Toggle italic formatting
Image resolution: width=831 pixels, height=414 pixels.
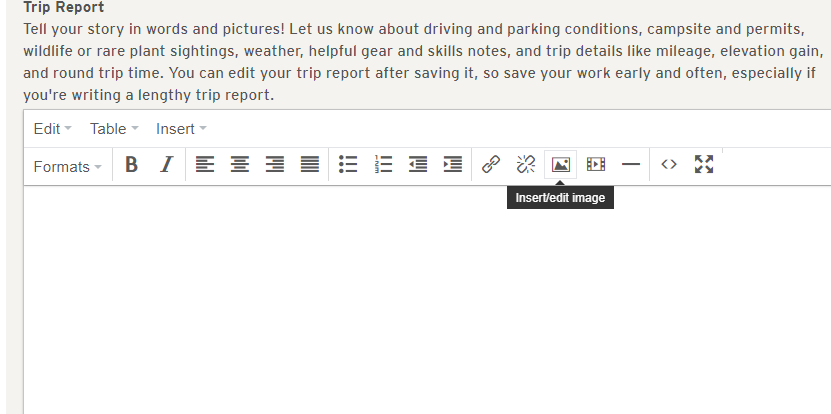click(x=166, y=166)
